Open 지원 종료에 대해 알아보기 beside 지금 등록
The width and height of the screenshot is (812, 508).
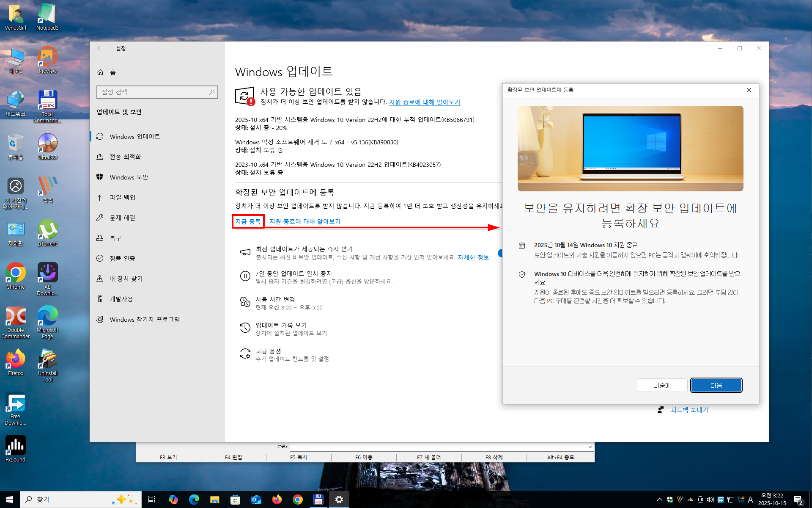click(305, 221)
